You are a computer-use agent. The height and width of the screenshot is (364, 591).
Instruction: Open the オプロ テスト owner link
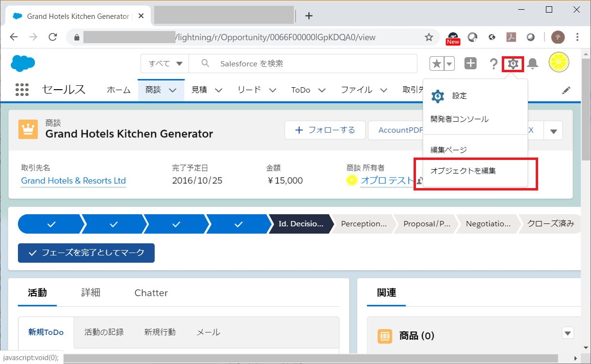pyautogui.click(x=387, y=181)
